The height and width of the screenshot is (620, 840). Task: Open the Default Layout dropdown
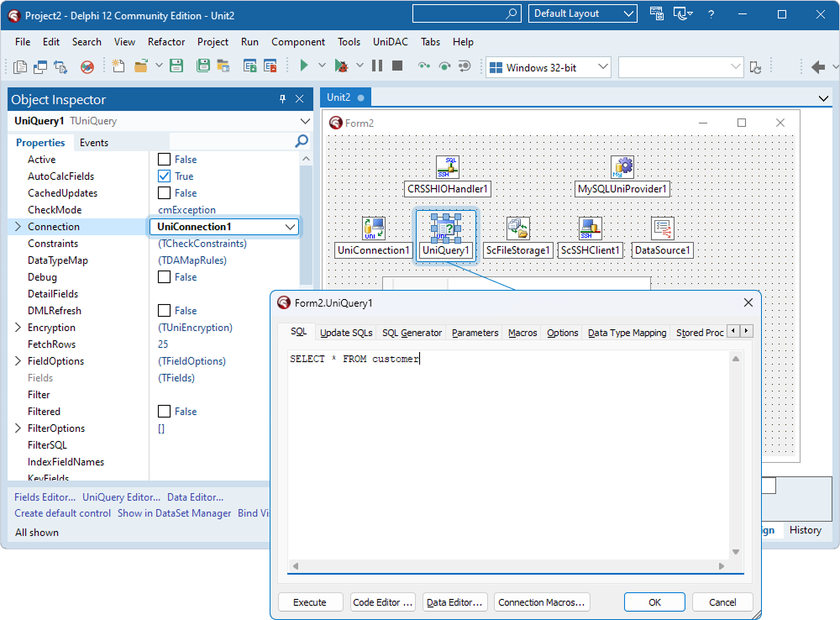click(x=582, y=13)
